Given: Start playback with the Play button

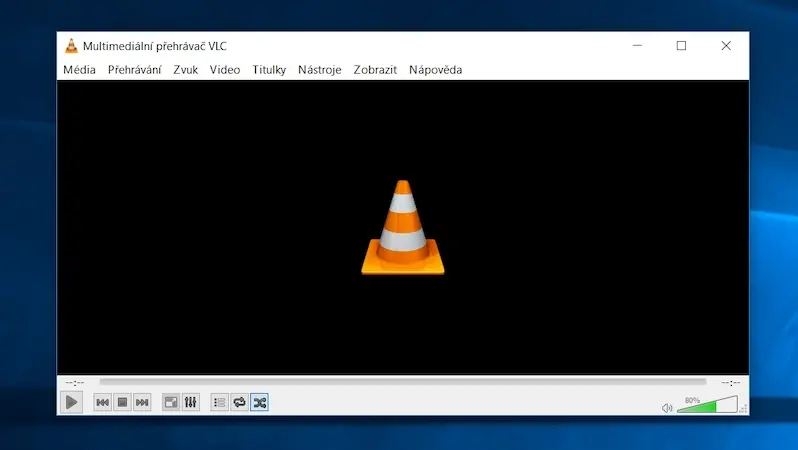Looking at the screenshot, I should point(71,403).
